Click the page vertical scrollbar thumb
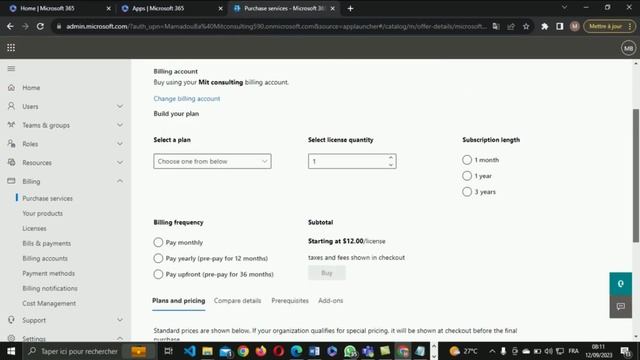This screenshot has height=360, width=640. coord(636,176)
